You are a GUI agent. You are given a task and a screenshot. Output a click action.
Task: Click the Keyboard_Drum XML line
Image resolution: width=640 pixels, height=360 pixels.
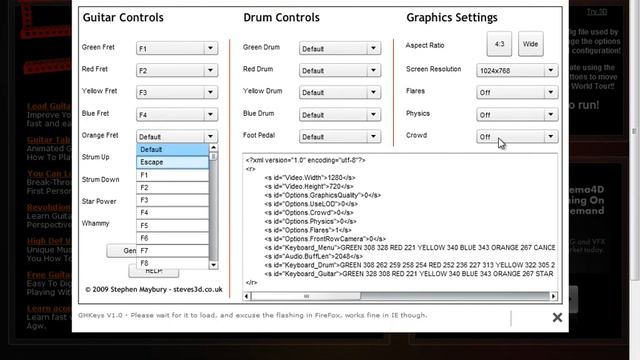[409, 265]
